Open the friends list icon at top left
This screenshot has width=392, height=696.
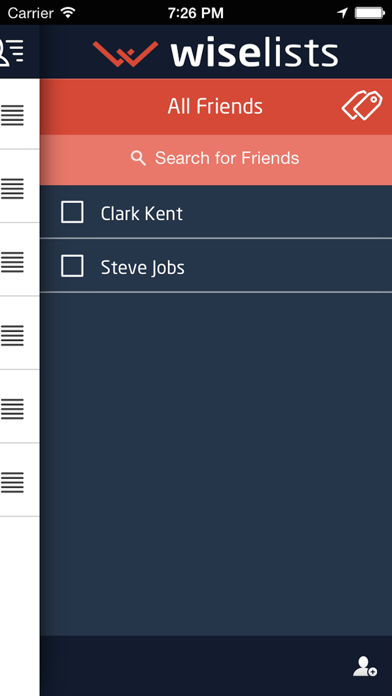12,52
